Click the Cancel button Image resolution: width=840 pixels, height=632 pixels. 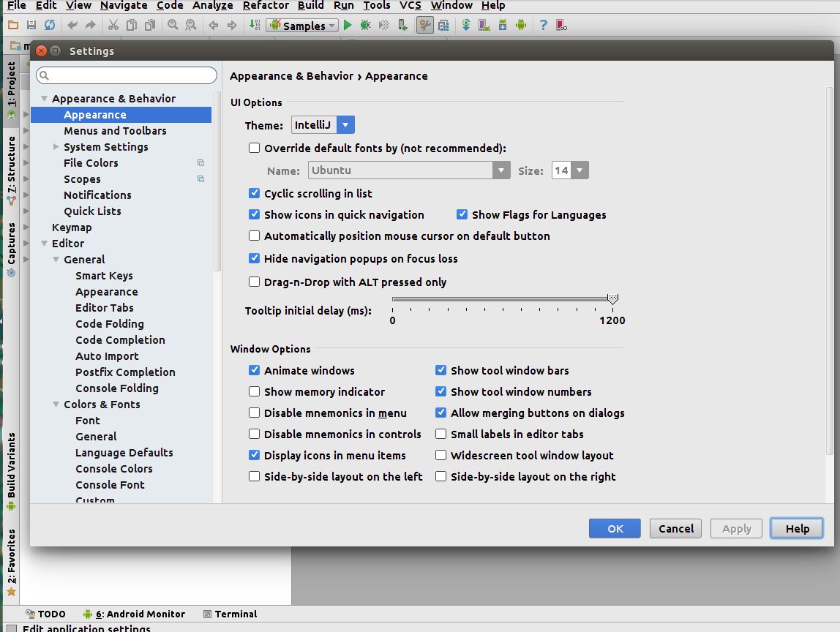pyautogui.click(x=675, y=529)
